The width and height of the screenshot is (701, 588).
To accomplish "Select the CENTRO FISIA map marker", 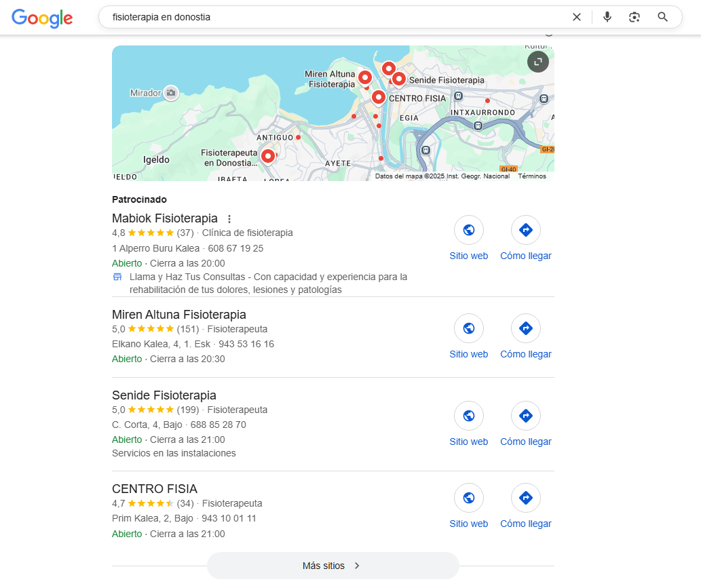I will 379,97.
